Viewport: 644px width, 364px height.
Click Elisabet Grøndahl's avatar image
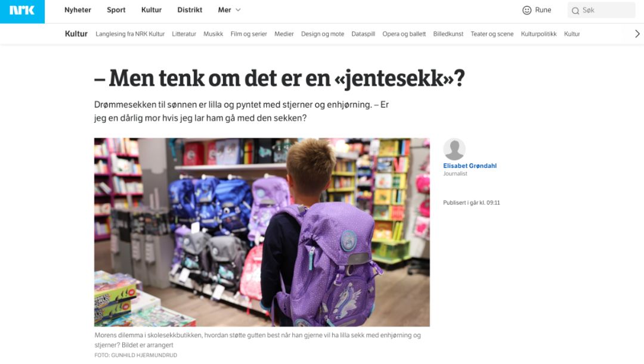pyautogui.click(x=454, y=149)
